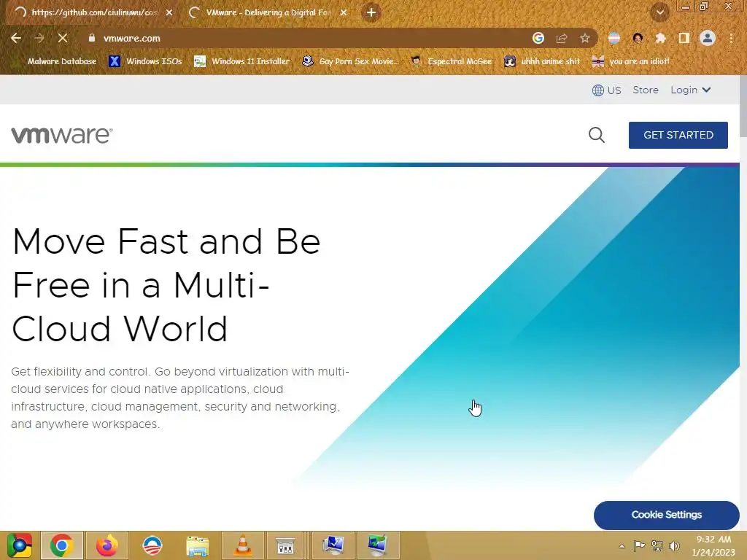
Task: Open the Espectral McGee bookmark
Action: (x=451, y=61)
